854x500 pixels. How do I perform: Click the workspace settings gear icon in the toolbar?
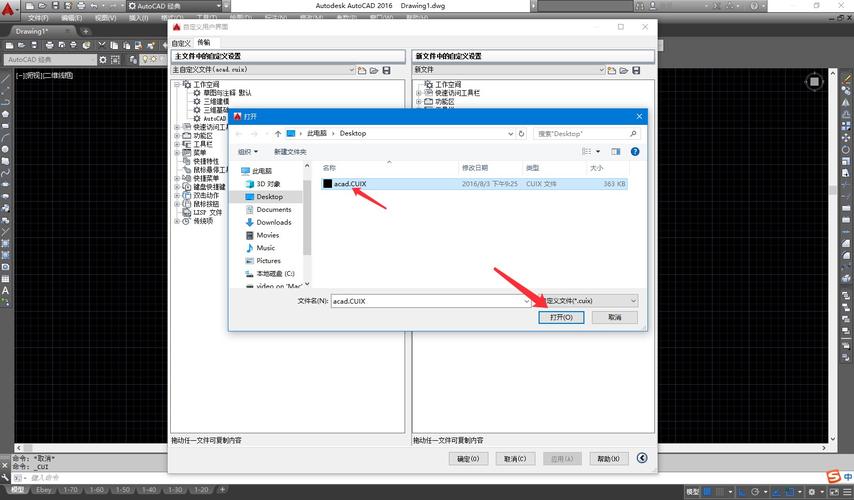coord(103,60)
